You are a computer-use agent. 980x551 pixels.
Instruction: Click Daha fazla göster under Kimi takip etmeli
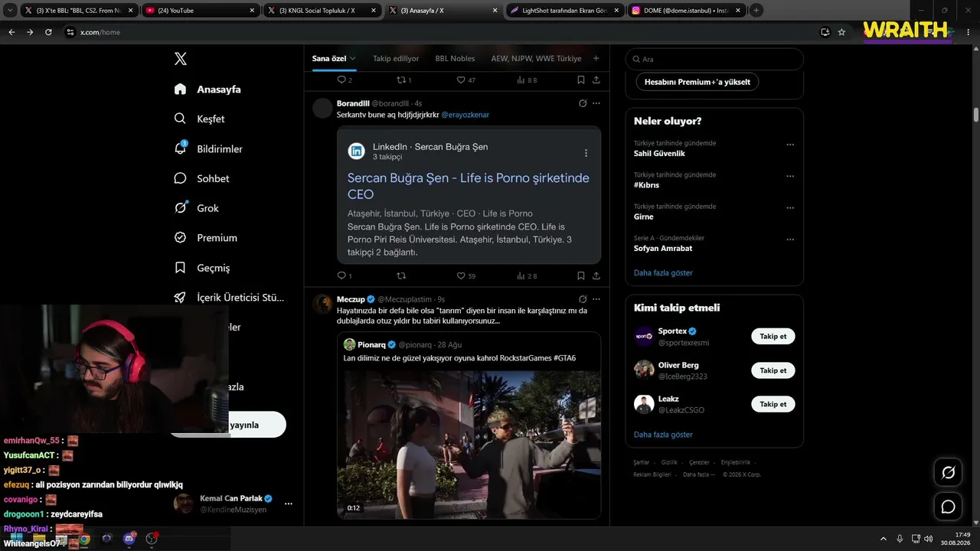point(663,435)
